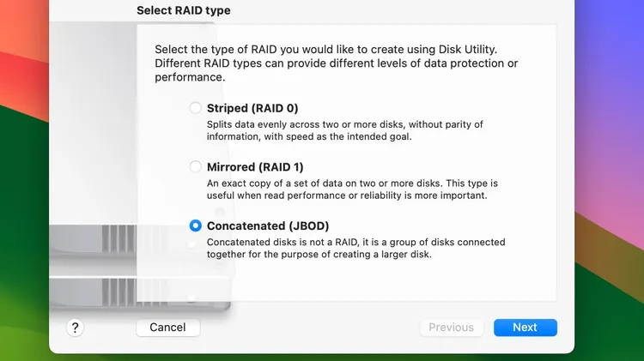Click the description starting "Splits data evenly"
Image resolution: width=644 pixels, height=361 pixels.
(x=345, y=130)
